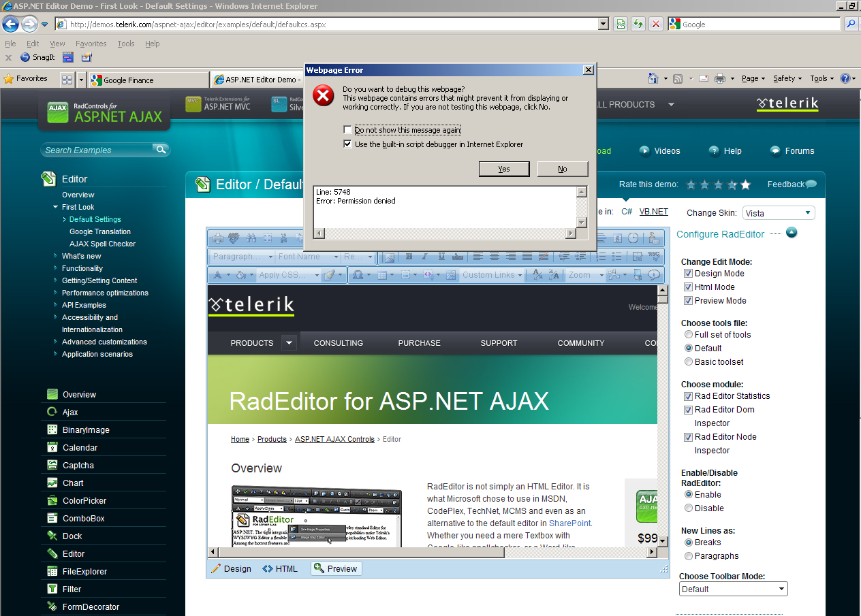Viewport: 861px width, 616px height.
Task: Open the Choose Toolbar Mode dropdown
Action: click(734, 589)
